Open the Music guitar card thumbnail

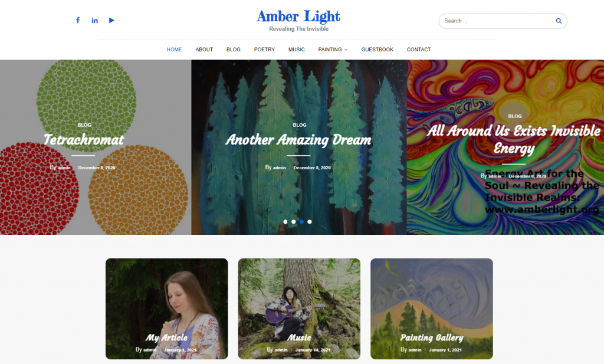pos(299,309)
